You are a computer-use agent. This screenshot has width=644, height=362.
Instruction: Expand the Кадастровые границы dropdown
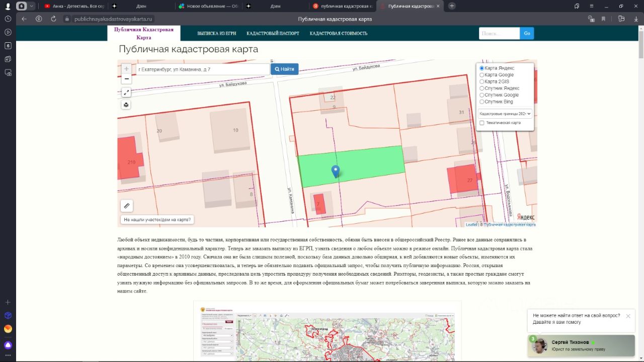click(505, 114)
